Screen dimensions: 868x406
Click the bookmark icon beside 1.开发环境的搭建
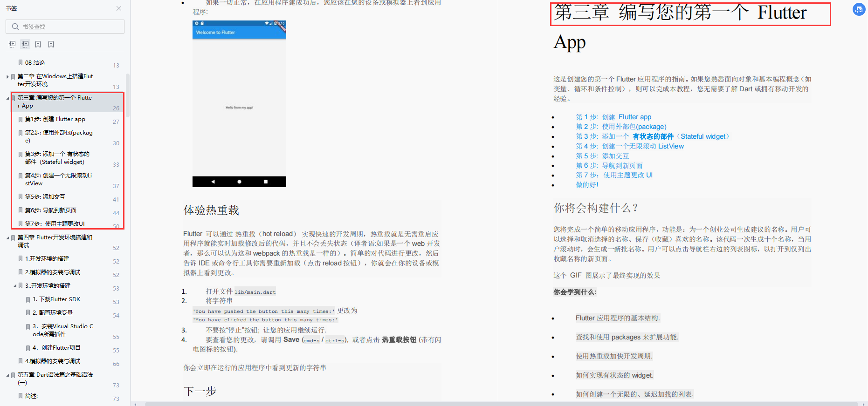pyautogui.click(x=21, y=259)
